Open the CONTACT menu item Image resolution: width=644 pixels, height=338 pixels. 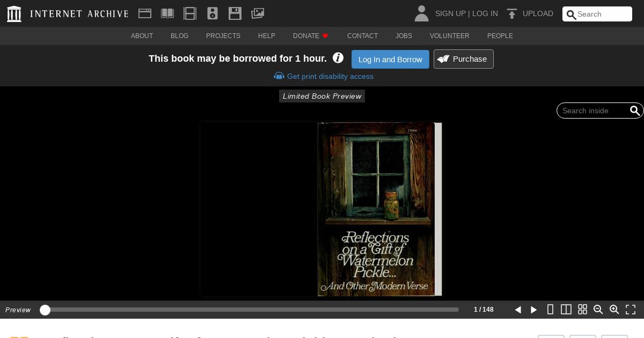click(362, 36)
